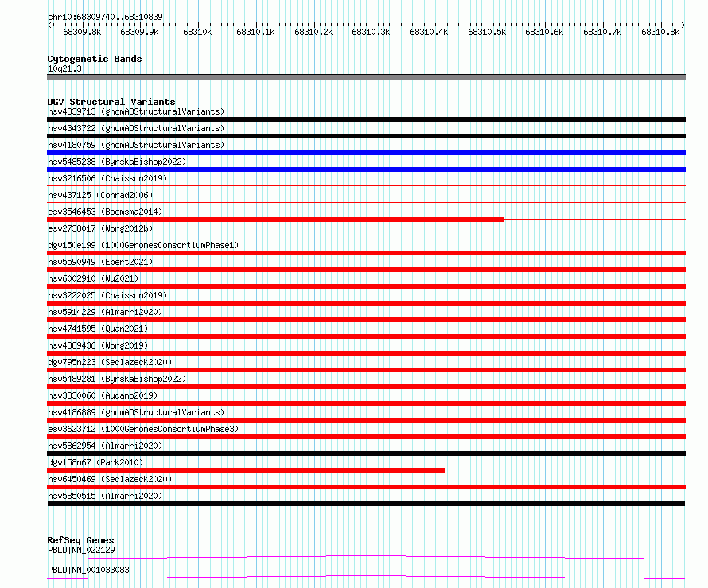The height and width of the screenshot is (588, 708).
Task: Open variant nsv3222025 Chaisson2019 label
Action: tap(107, 295)
